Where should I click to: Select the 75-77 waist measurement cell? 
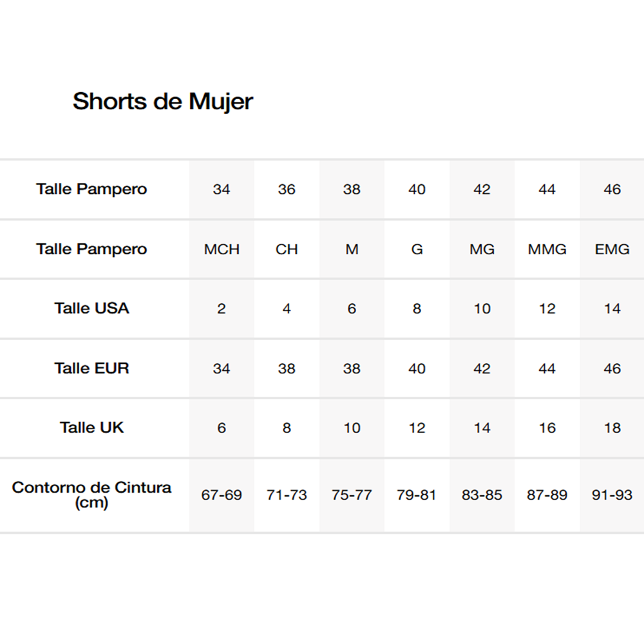pyautogui.click(x=352, y=495)
